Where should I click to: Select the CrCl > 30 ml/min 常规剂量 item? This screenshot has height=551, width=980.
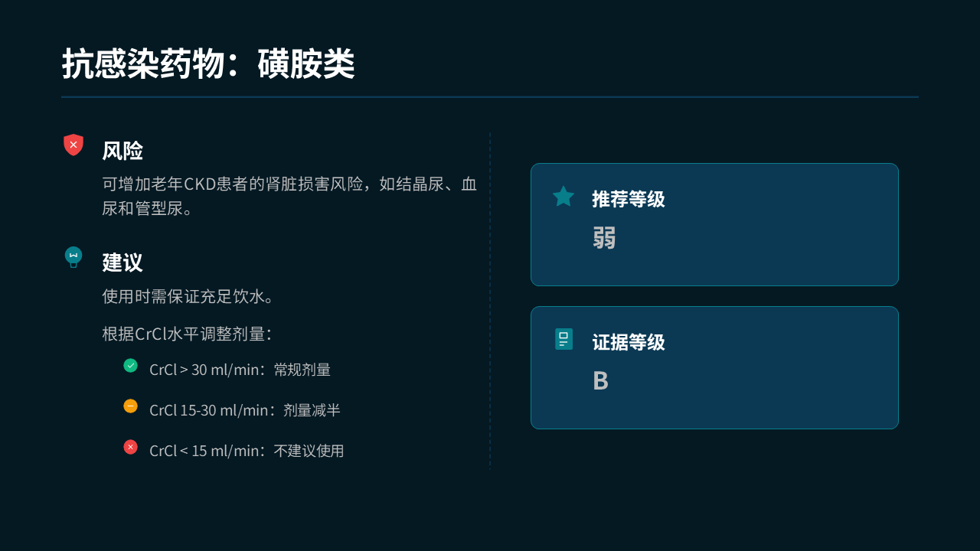[x=240, y=370]
